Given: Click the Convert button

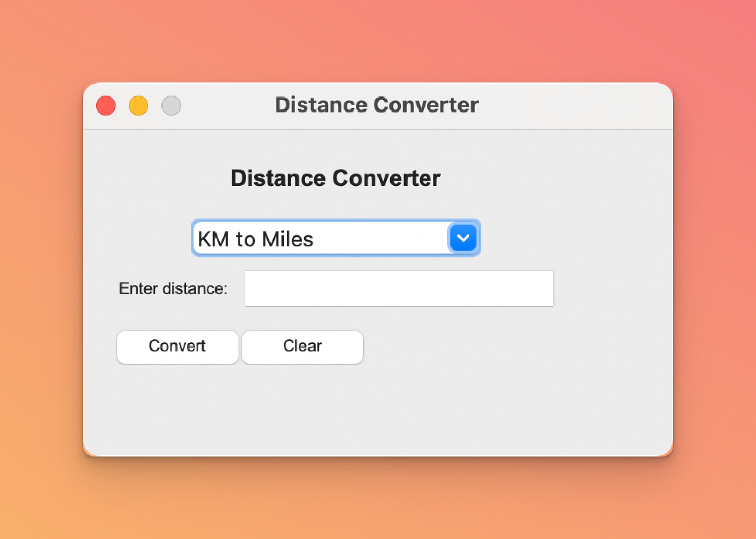Looking at the screenshot, I should [178, 347].
